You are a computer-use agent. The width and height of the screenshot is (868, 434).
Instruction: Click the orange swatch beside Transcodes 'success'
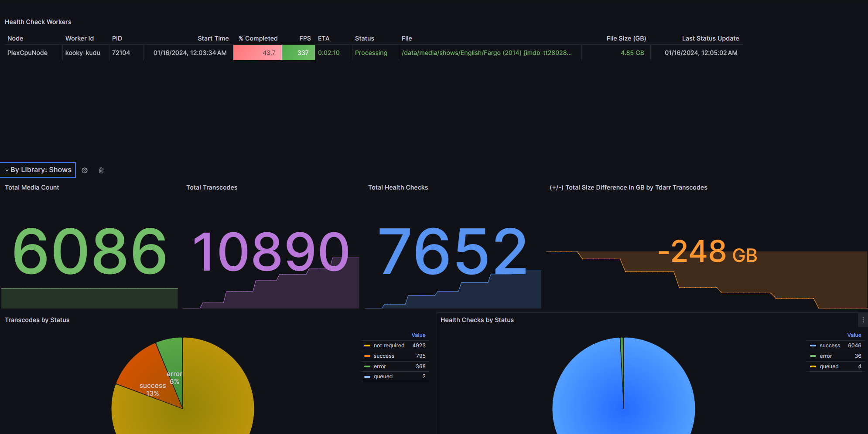click(x=367, y=356)
